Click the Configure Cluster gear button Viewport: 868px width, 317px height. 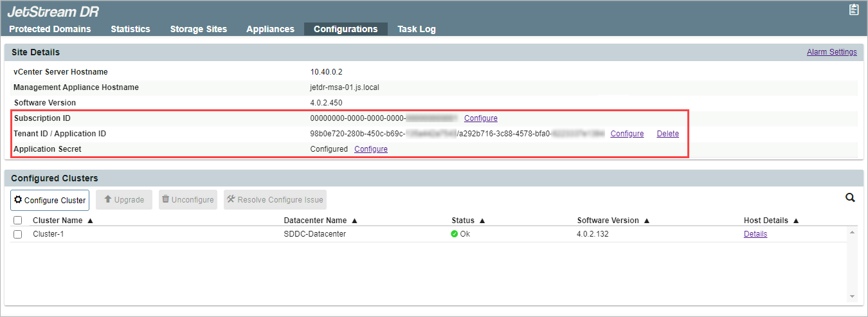pos(50,200)
